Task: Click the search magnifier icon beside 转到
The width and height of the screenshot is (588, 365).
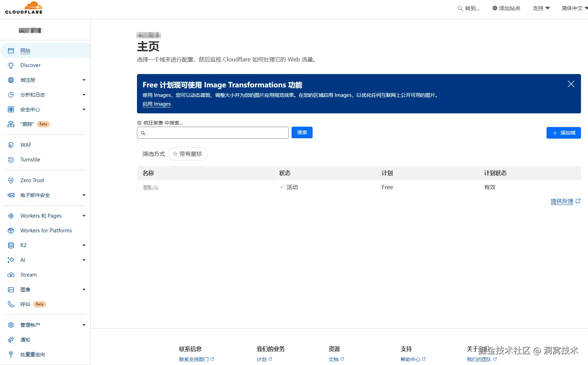Action: point(460,8)
